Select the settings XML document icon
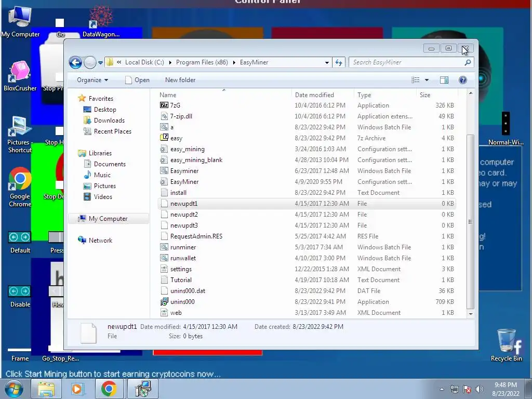The image size is (532, 399). point(164,269)
